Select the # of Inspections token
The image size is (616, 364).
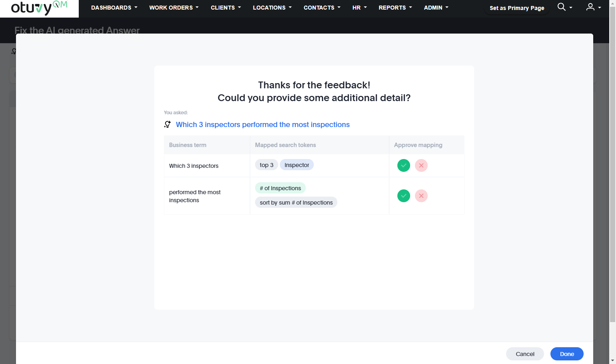(x=280, y=188)
